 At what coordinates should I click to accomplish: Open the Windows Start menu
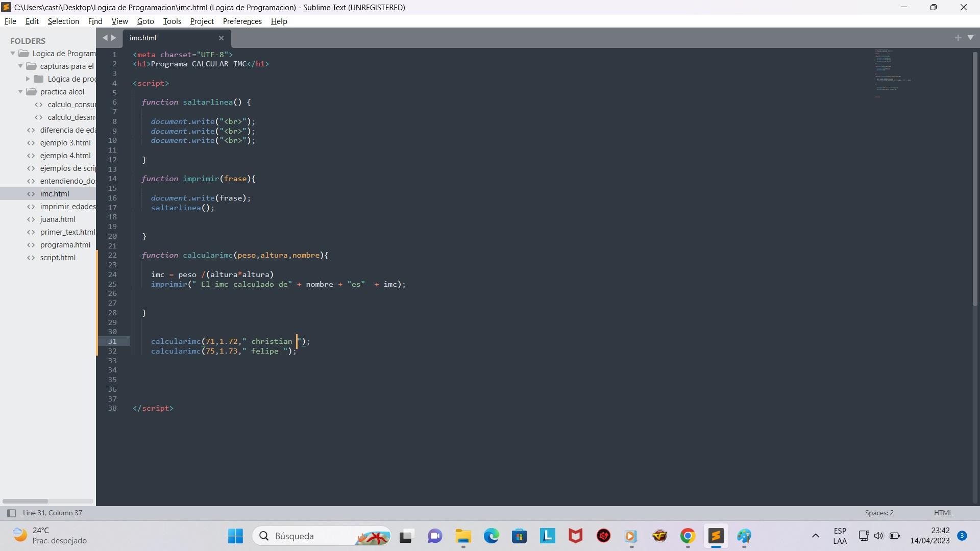pos(235,536)
